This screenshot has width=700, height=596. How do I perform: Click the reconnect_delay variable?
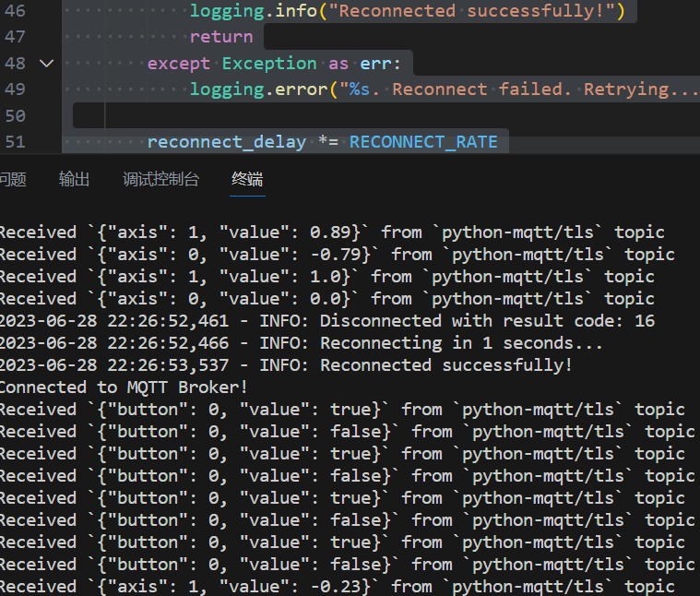(x=226, y=142)
